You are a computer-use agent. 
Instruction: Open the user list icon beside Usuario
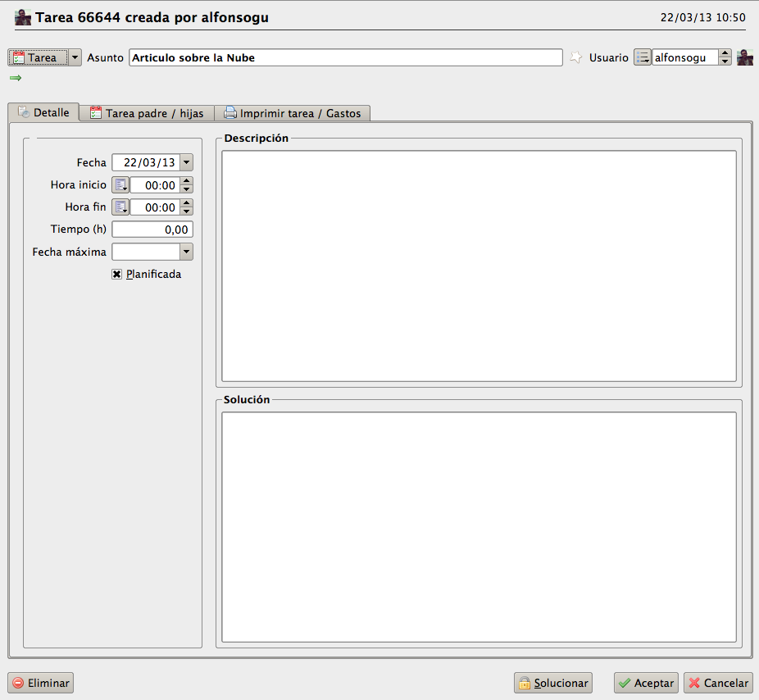pos(643,57)
